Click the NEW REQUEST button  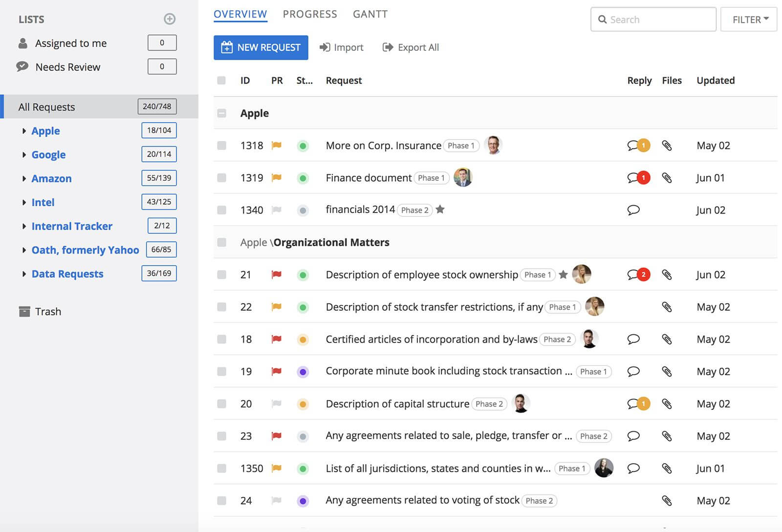[261, 47]
